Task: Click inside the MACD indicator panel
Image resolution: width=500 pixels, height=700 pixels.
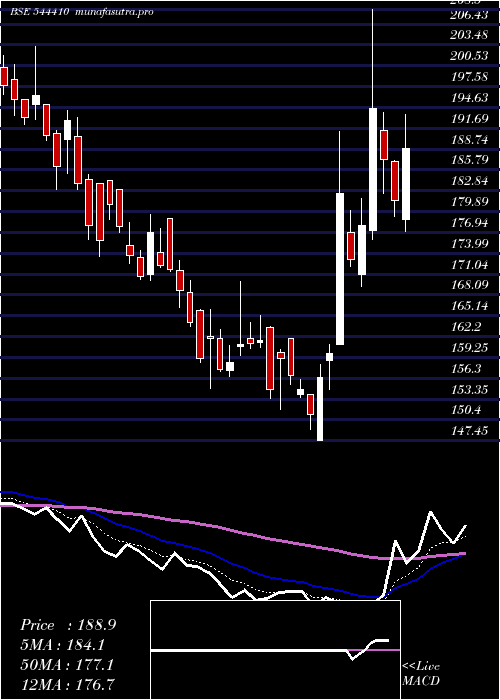Action: click(275, 650)
